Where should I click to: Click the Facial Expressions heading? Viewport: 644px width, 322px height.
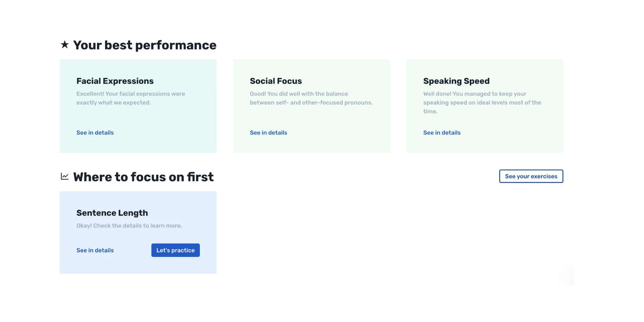115,81
